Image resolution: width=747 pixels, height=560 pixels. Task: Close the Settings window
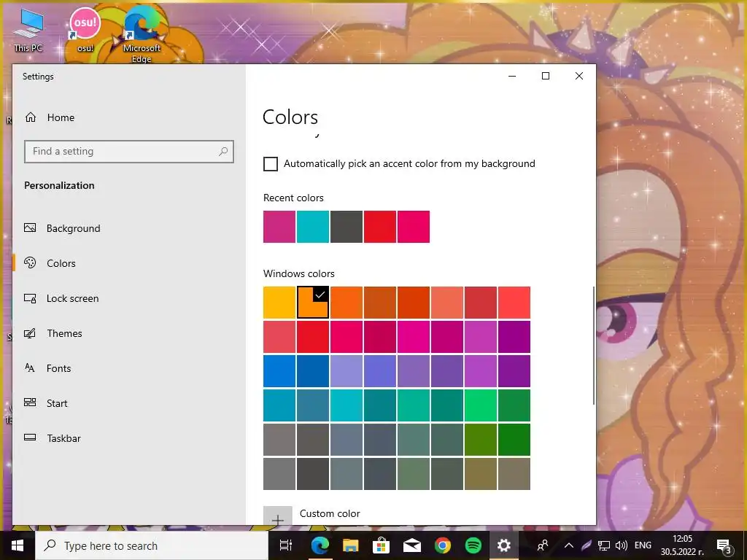click(578, 76)
